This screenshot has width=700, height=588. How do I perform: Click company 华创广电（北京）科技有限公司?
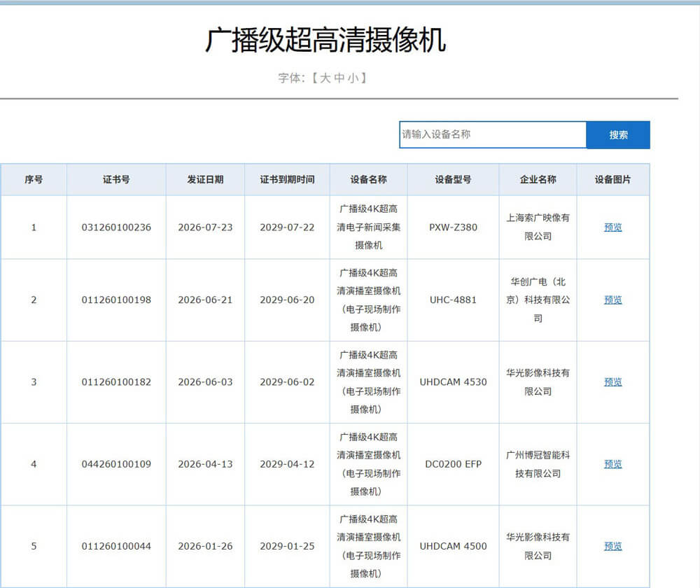(538, 300)
